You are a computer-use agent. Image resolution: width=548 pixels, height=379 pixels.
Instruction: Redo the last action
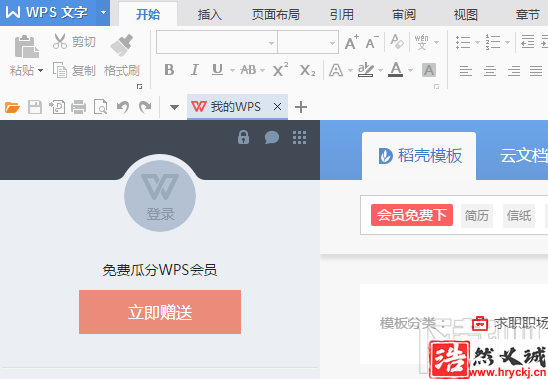click(x=145, y=107)
